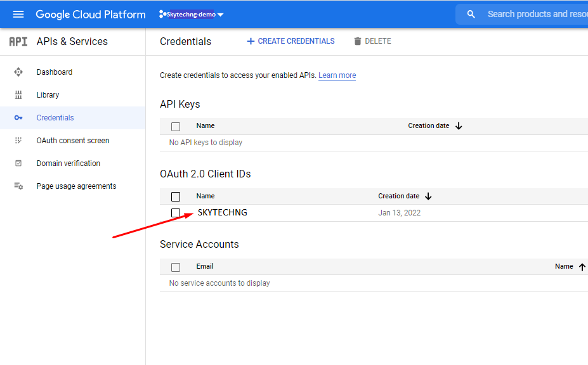The height and width of the screenshot is (365, 588).
Task: Sort API Keys by Name column
Action: [x=206, y=125]
